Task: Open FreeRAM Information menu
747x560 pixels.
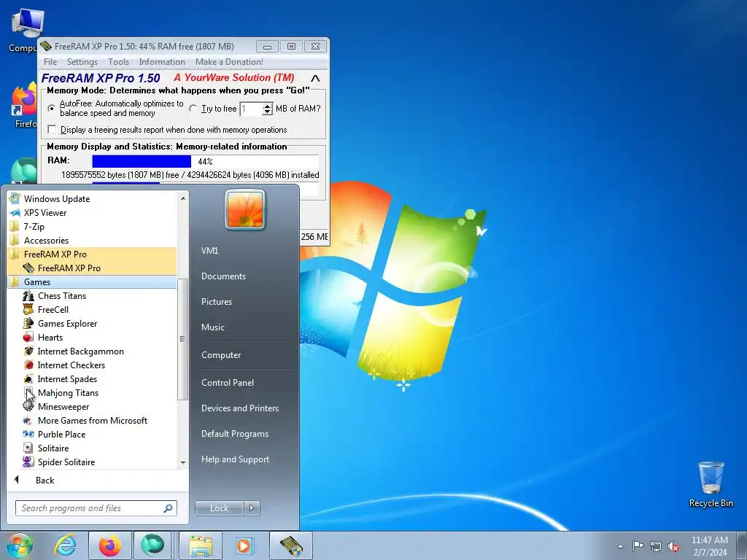Action: pos(161,62)
